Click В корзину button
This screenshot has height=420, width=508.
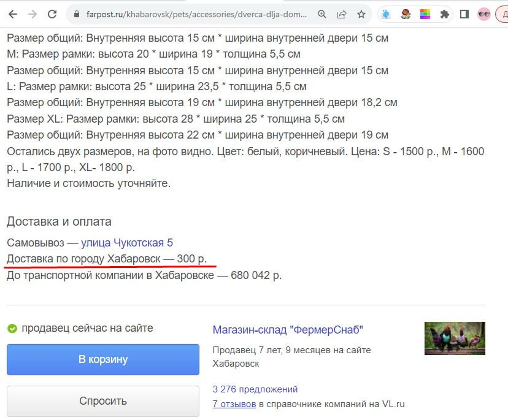tap(103, 359)
